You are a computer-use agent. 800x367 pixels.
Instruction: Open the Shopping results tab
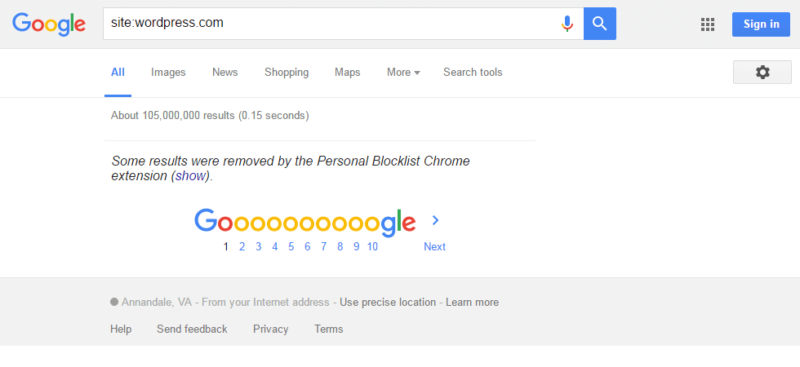click(x=286, y=72)
